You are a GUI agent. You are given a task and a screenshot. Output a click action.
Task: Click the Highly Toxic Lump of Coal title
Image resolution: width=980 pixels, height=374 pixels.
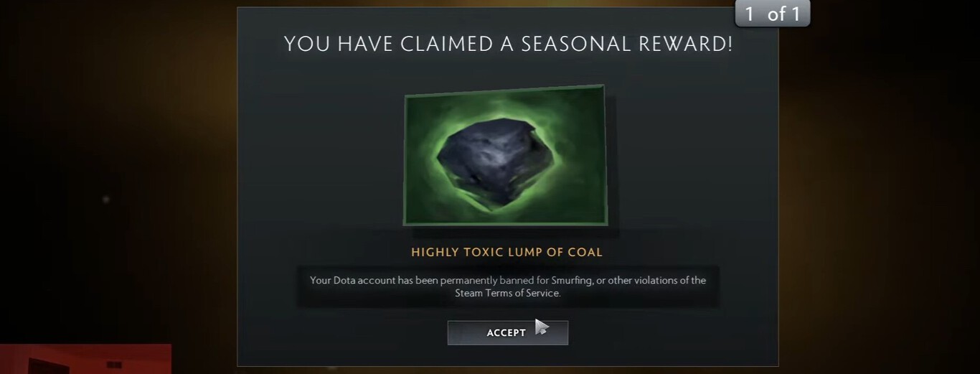(x=507, y=252)
